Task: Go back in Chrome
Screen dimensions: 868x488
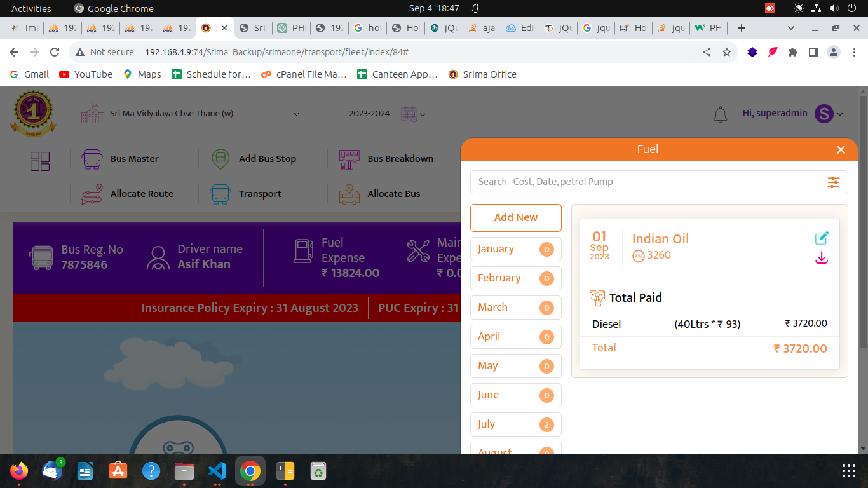Action: (14, 52)
